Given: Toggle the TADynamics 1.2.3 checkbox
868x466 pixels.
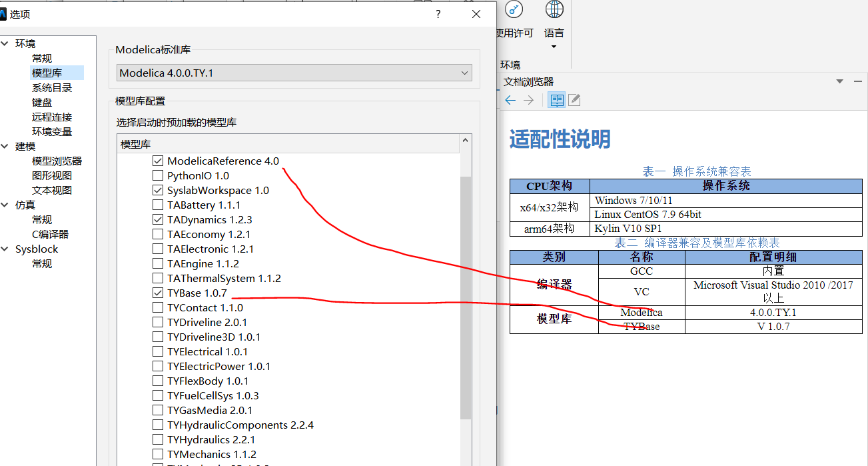Looking at the screenshot, I should pyautogui.click(x=158, y=219).
